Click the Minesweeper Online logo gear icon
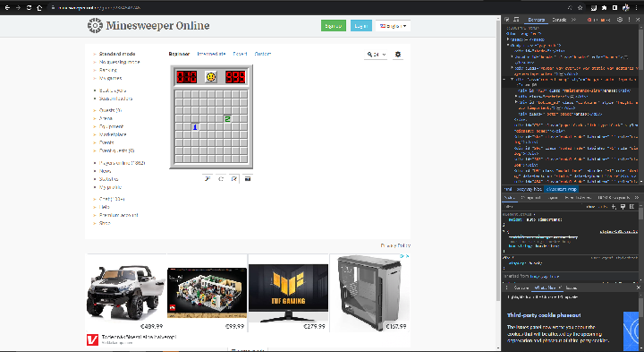The image size is (644, 352). 95,25
